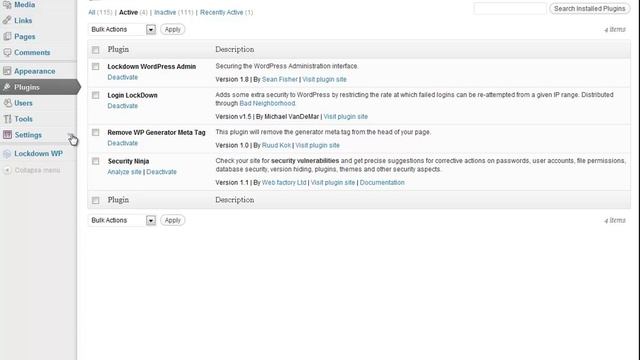Screen dimensions: 640x360
Task: Check the Login LockDown plugin checkbox
Action: point(96,95)
